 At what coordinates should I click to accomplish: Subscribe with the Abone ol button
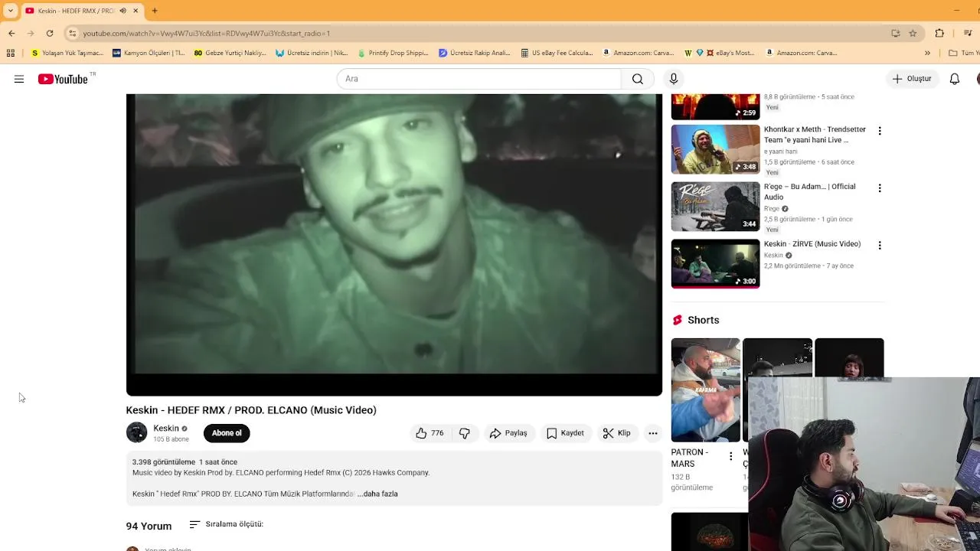[227, 433]
